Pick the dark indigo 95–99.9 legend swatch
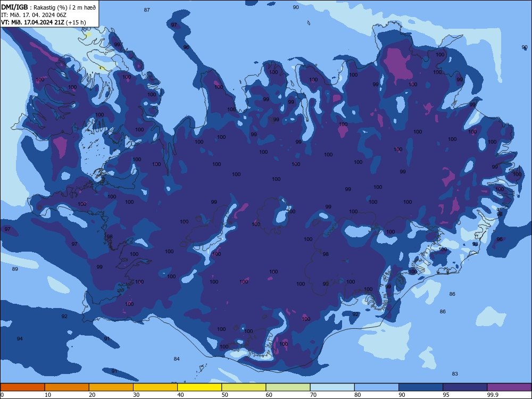This screenshot has height=399, width=532. pos(465,387)
